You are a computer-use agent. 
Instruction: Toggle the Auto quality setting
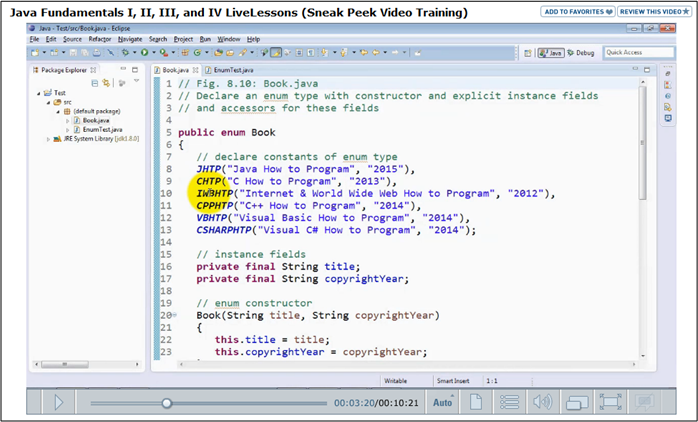pyautogui.click(x=441, y=402)
